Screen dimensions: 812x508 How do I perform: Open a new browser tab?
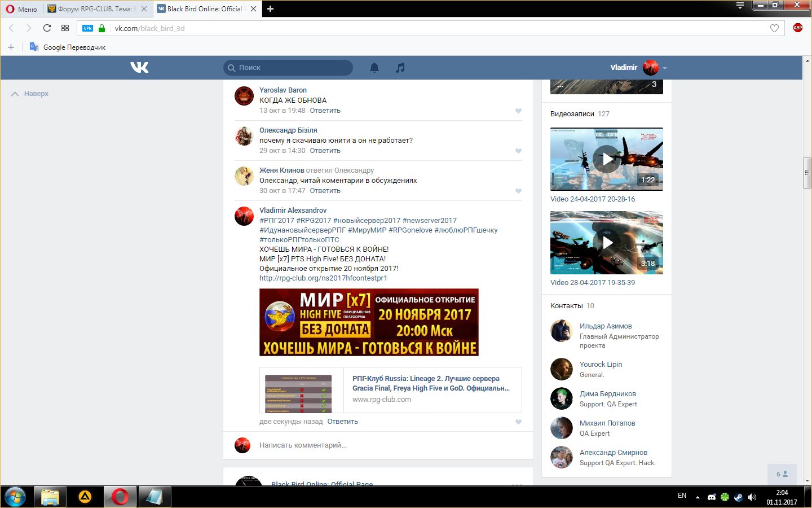[x=270, y=9]
